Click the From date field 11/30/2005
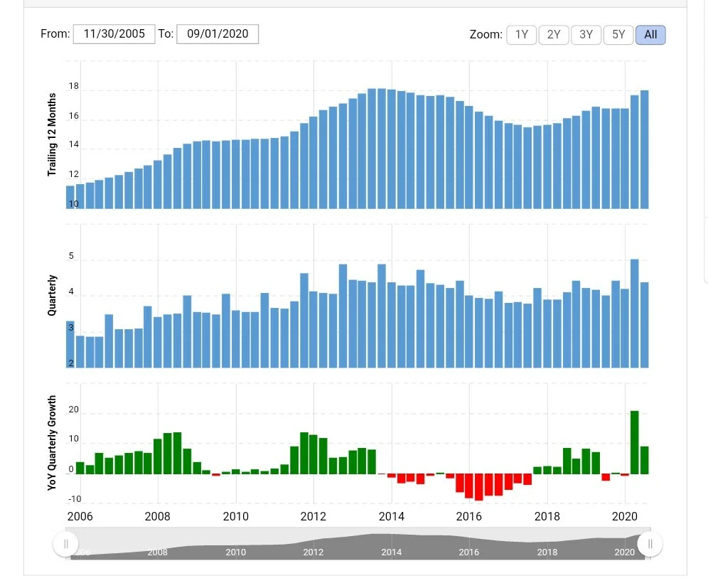Screen dimensions: 708x588 pos(114,34)
